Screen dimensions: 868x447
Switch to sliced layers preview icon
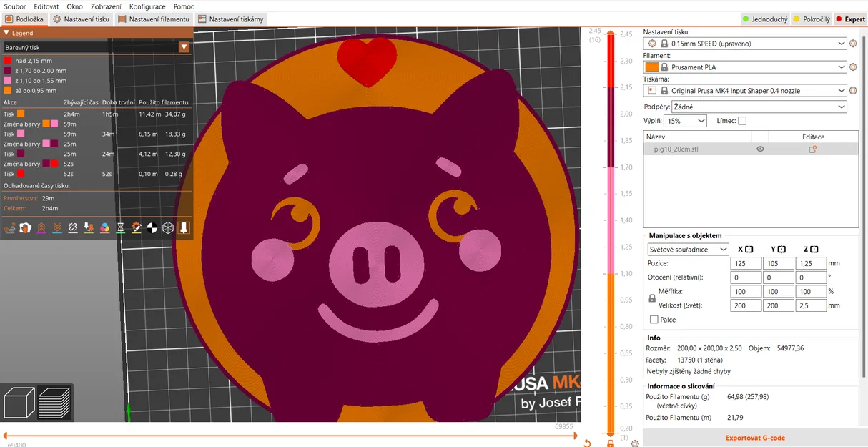click(54, 403)
